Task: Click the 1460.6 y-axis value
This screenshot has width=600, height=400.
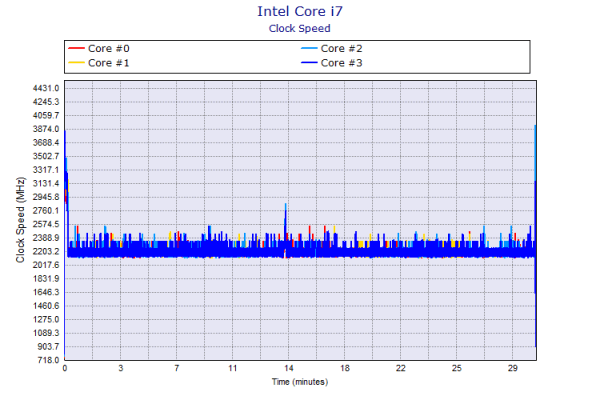Action: 46,306
